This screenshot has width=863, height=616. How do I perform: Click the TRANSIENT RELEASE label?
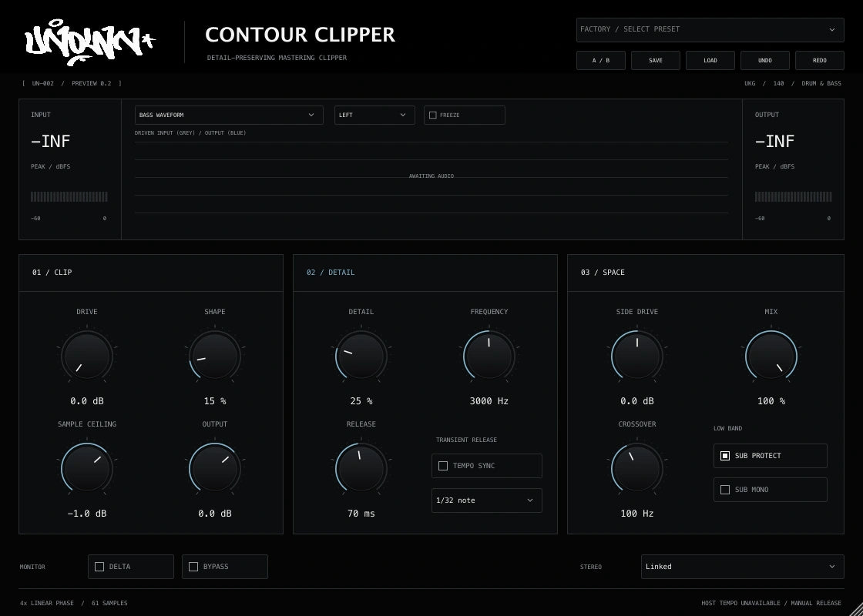pos(466,440)
